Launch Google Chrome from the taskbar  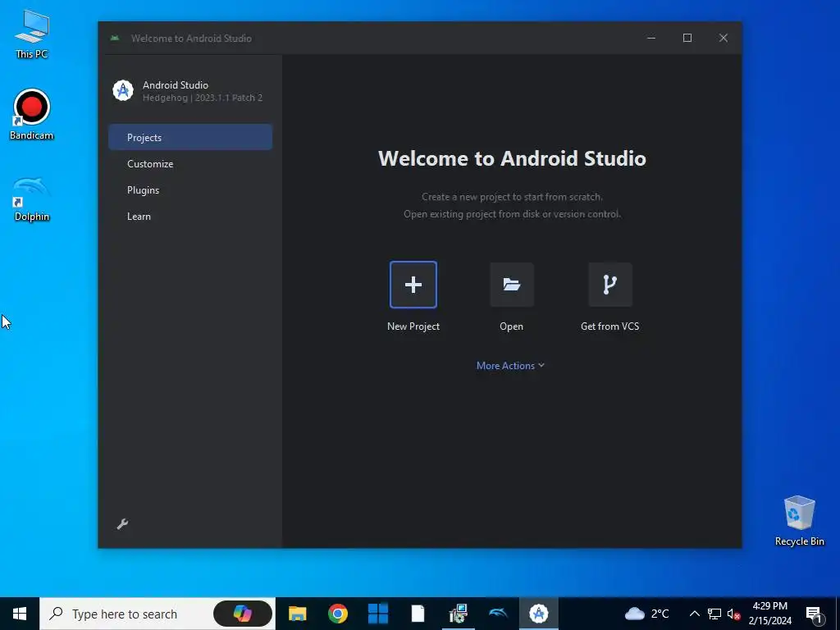pyautogui.click(x=337, y=614)
